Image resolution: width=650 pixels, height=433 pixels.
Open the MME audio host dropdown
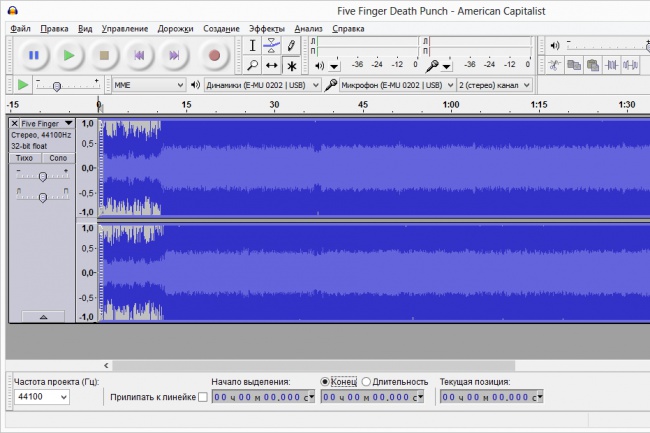coord(149,85)
